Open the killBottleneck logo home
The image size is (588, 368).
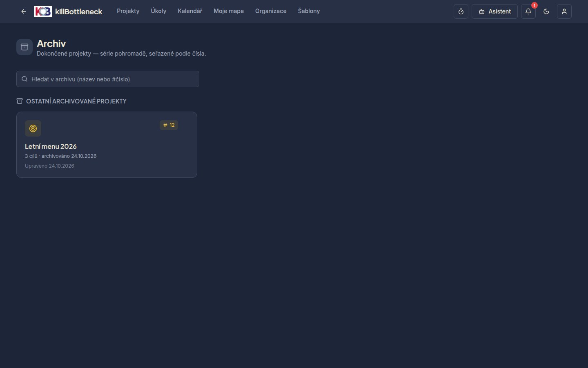(x=68, y=11)
